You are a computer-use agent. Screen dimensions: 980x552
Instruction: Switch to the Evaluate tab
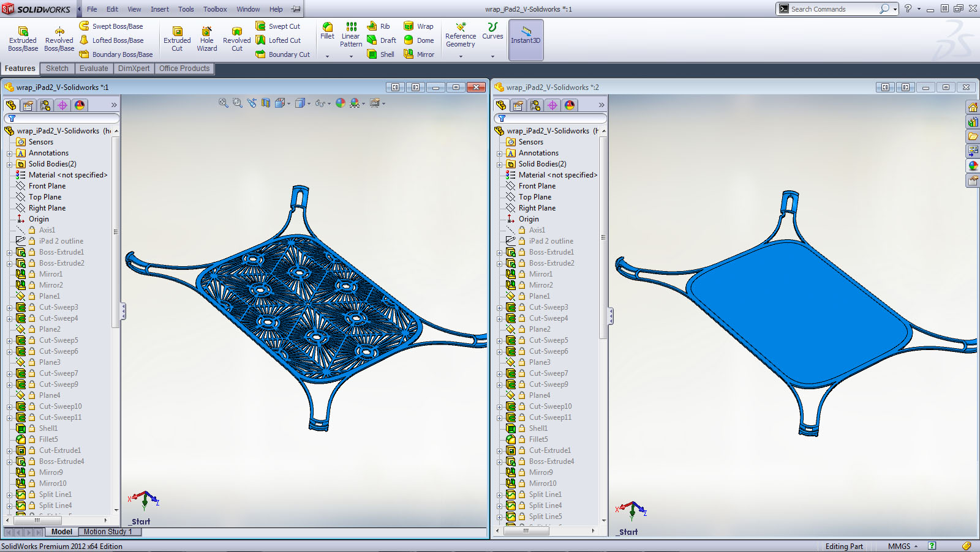(x=94, y=69)
